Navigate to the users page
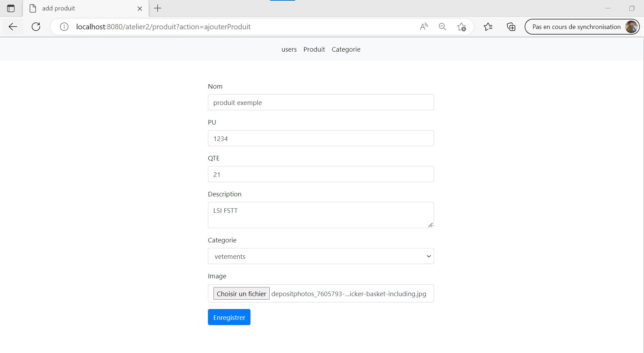Viewport: 644px width, 353px height. pos(289,49)
